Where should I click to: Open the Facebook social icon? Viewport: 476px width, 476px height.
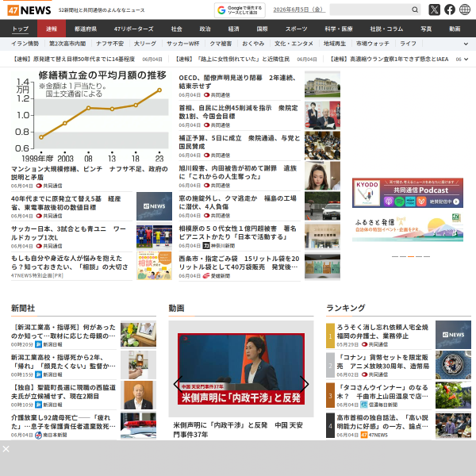tap(450, 10)
